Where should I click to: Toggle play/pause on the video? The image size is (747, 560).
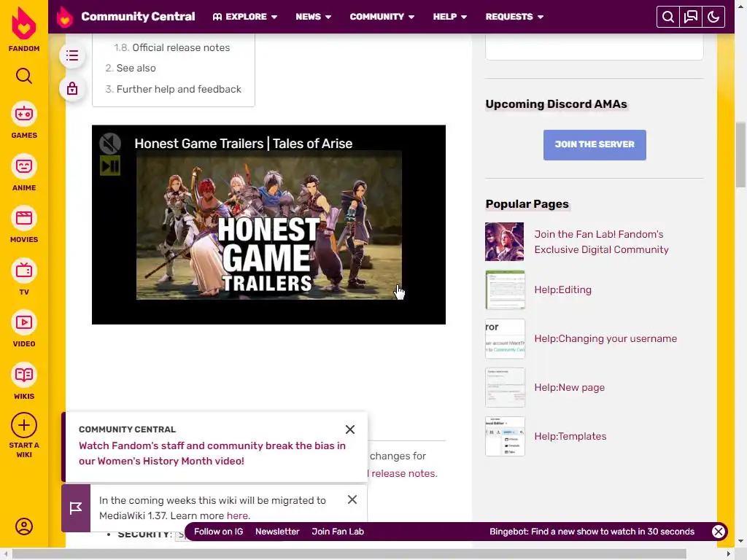[110, 166]
